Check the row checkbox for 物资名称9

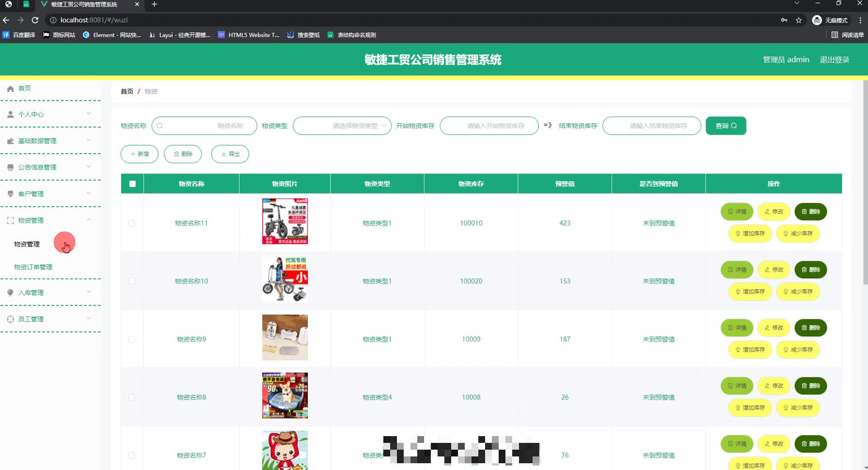(132, 339)
